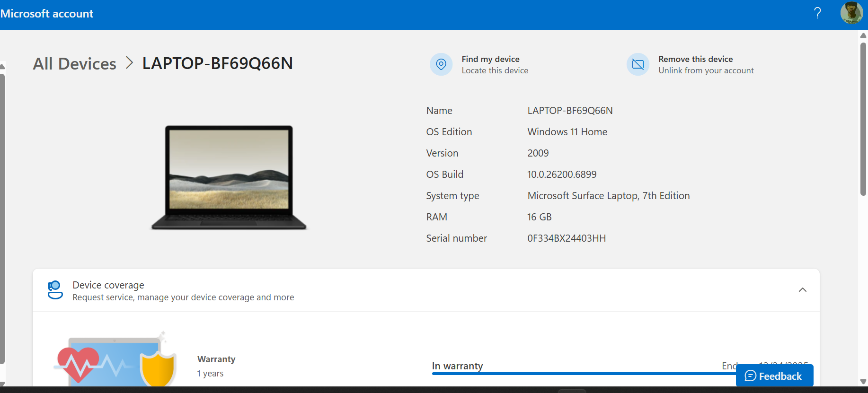
Task: Click the Unlink from your account subtitle
Action: pyautogui.click(x=706, y=70)
